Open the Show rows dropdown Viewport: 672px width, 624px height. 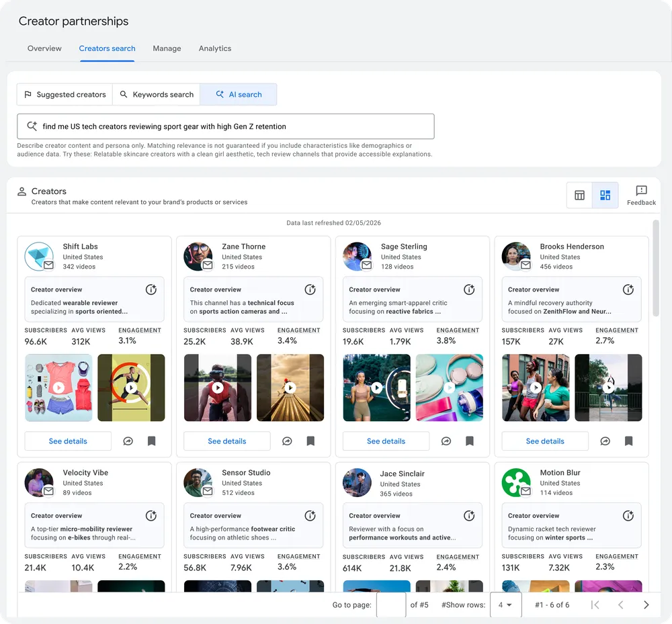pos(506,605)
